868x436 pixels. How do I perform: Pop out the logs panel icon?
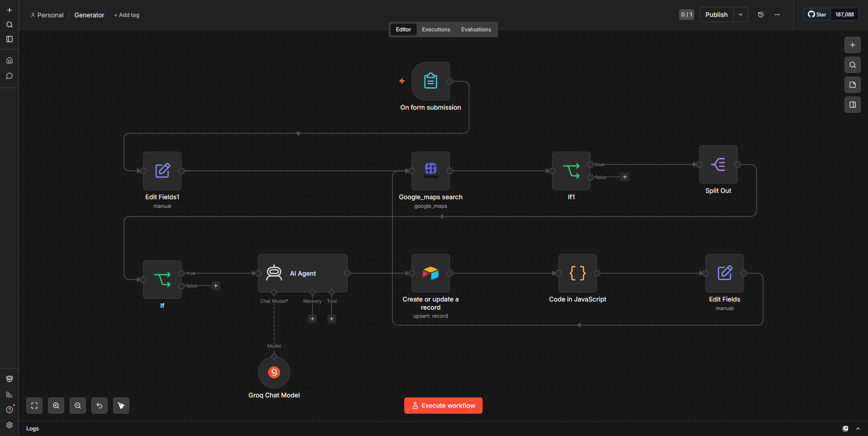click(845, 428)
